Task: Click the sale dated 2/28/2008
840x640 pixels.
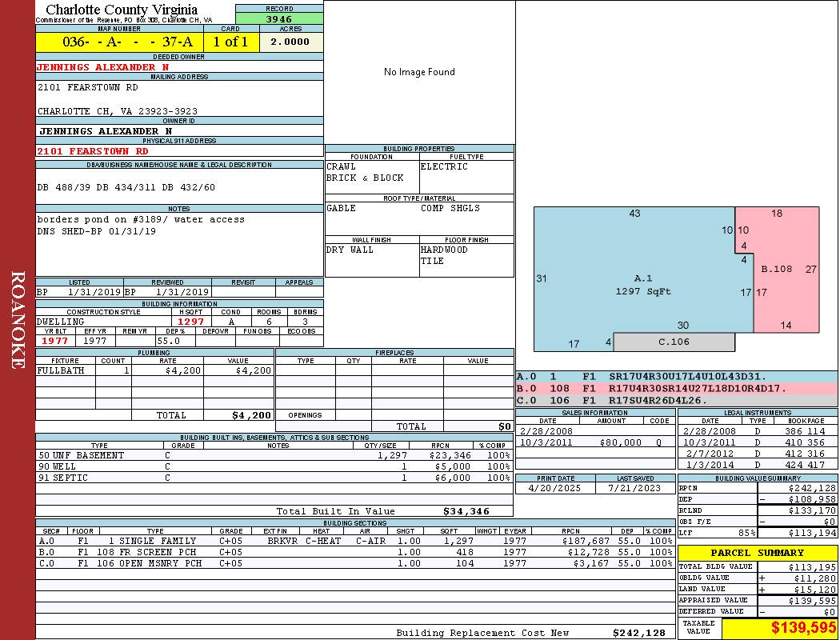Action: pos(546,431)
